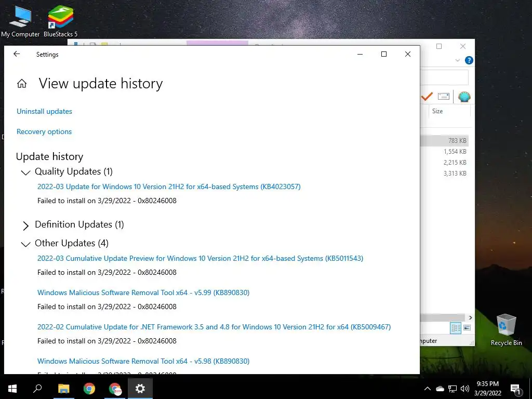This screenshot has width=532, height=399.
Task: Click the Update history heading
Action: click(49, 156)
